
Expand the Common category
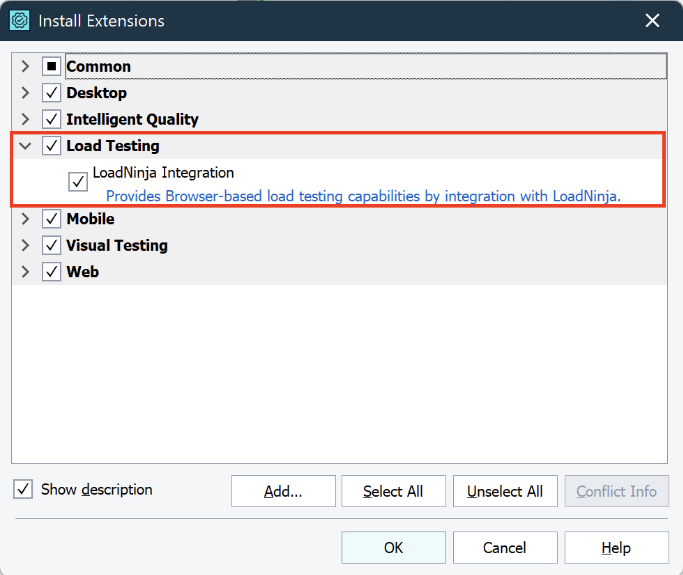pyautogui.click(x=25, y=67)
